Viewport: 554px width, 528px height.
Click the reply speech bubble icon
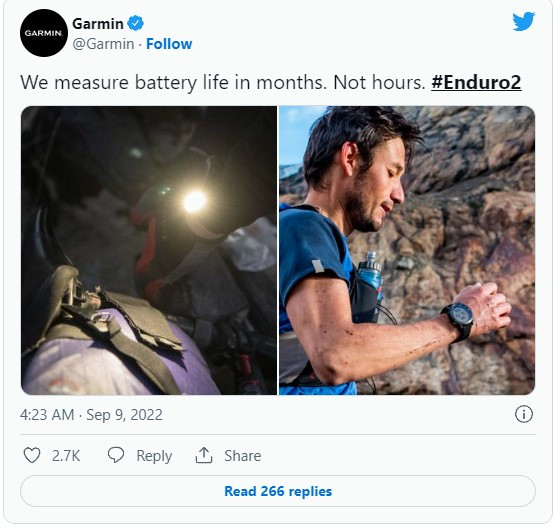[116, 455]
